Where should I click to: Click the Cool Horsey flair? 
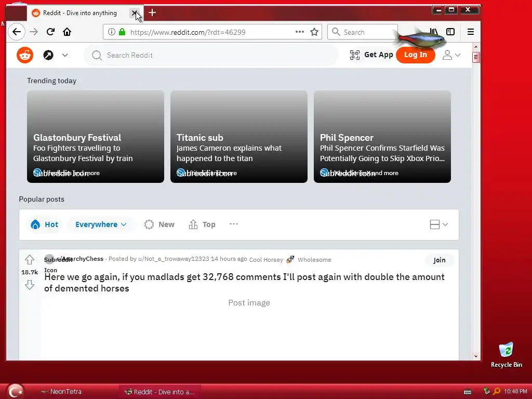tap(266, 260)
